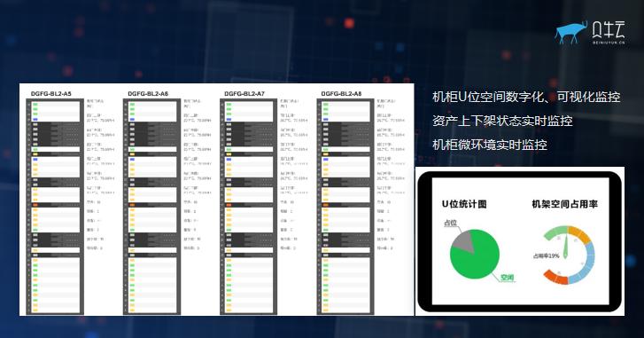
Task: Select cabinet title DGFG-BL2-A8
Action: pos(341,94)
